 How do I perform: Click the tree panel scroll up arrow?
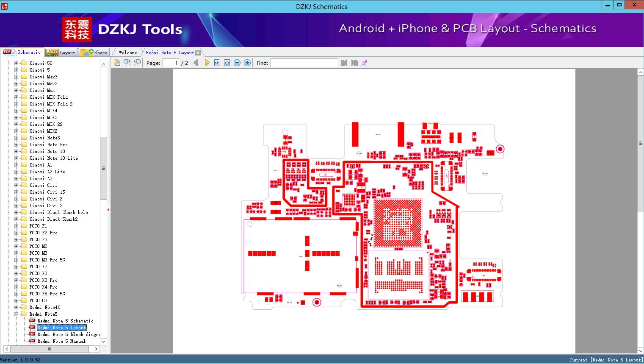pyautogui.click(x=103, y=64)
